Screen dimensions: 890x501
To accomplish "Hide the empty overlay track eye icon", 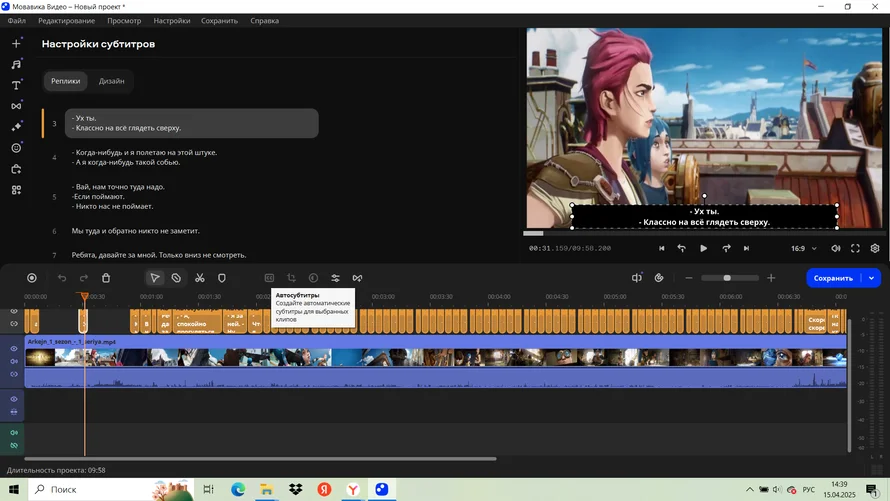I will (14, 399).
